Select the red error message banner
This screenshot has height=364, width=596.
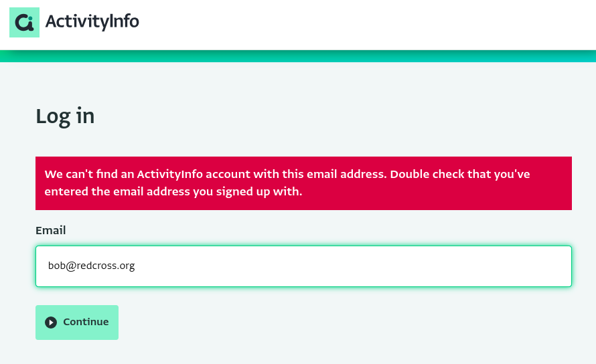(304, 183)
